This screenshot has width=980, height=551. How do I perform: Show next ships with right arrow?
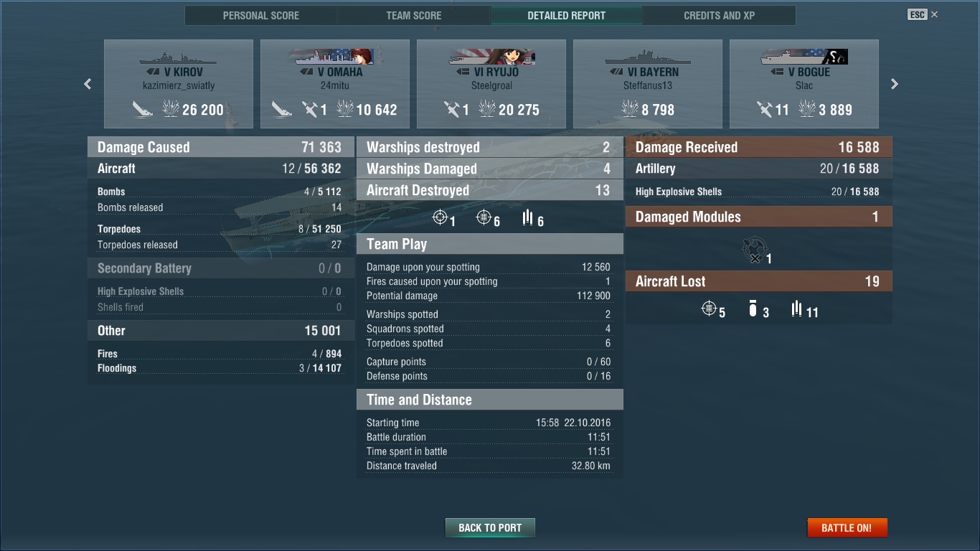(x=895, y=84)
